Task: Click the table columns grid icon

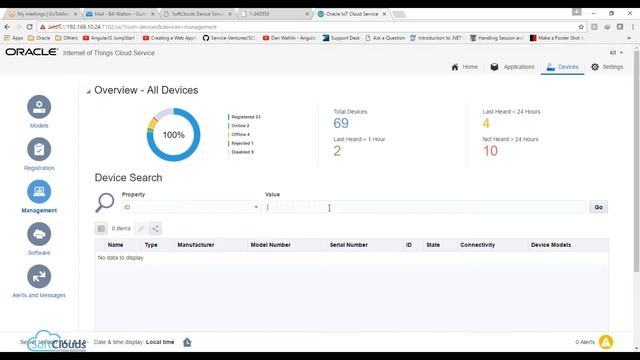Action: 101,229
